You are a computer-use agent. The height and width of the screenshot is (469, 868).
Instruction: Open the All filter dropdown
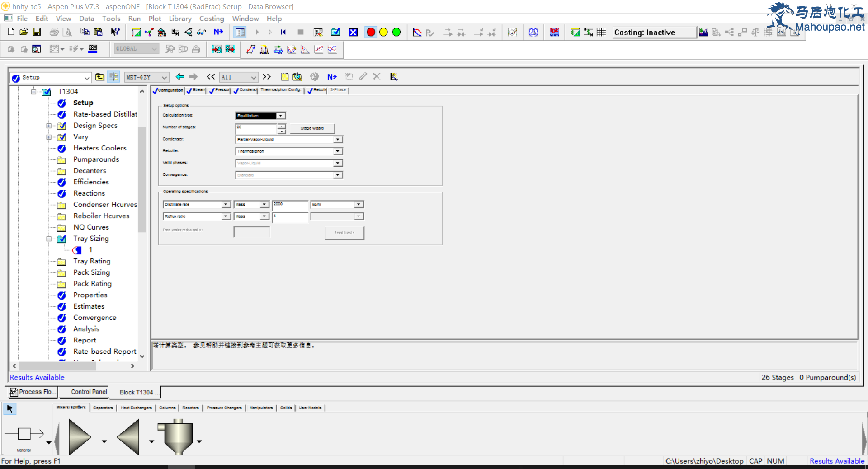pos(254,77)
